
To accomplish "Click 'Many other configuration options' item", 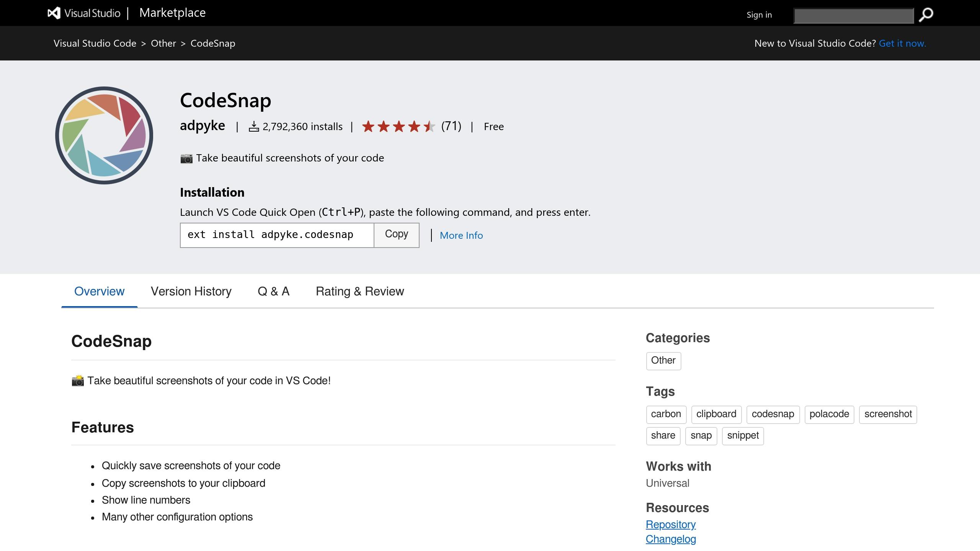I will click(x=177, y=517).
